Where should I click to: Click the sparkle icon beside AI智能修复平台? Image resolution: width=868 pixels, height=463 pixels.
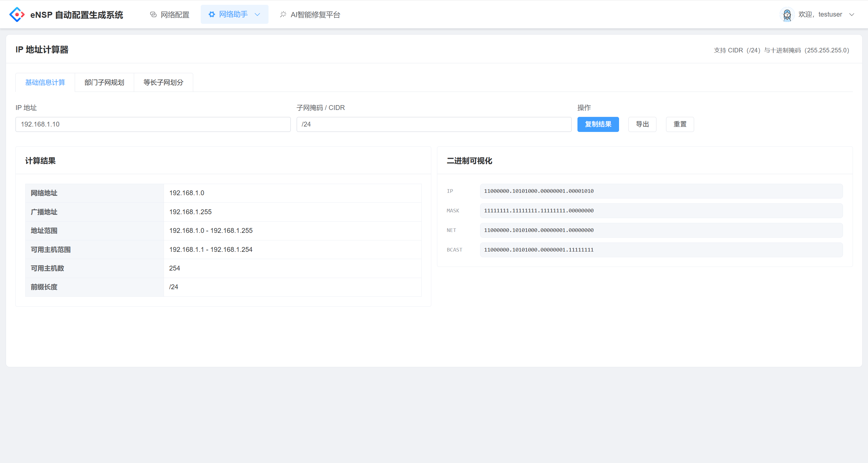pyautogui.click(x=283, y=14)
